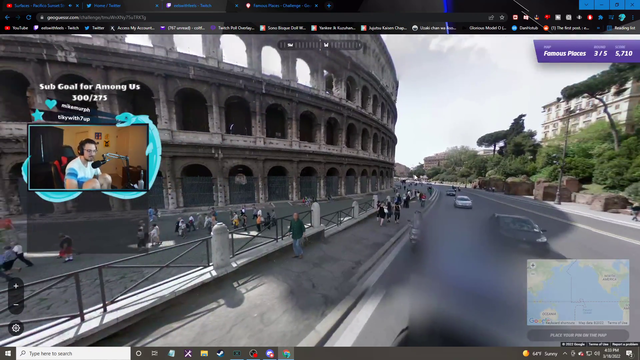Screen dimensions: 640x360
Task: Click the 'Type here to search' box
Action: coord(73,353)
